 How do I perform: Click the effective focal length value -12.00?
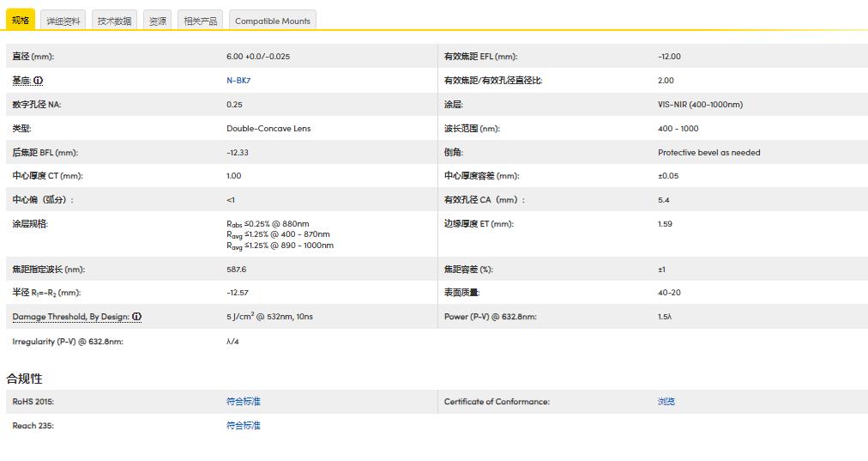[669, 57]
